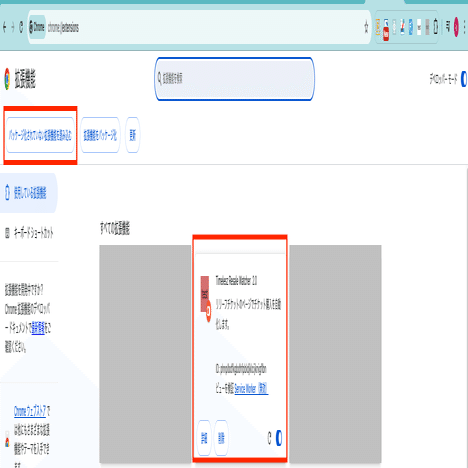Click the browser forward arrow
468x468 pixels.
point(13,27)
